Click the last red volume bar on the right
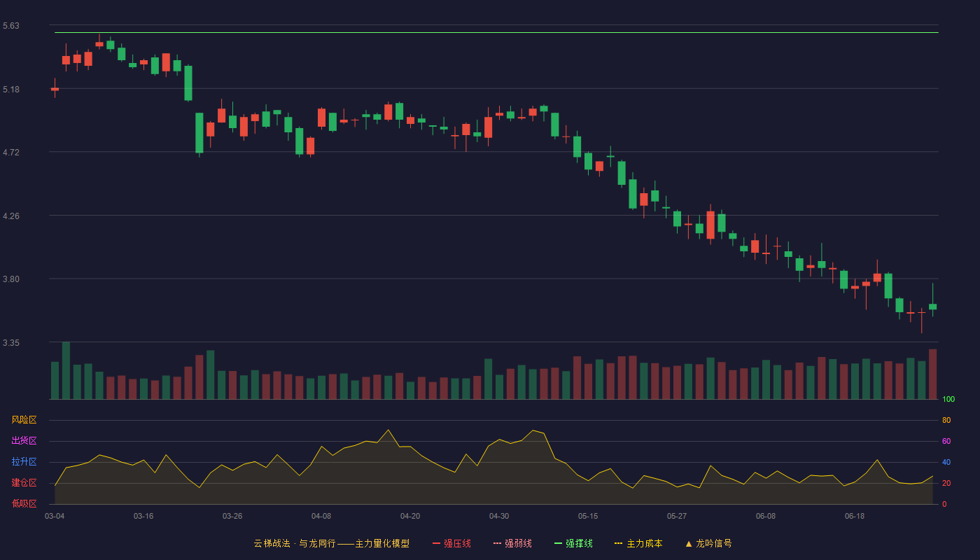Image resolution: width=980 pixels, height=560 pixels. pyautogui.click(x=932, y=374)
